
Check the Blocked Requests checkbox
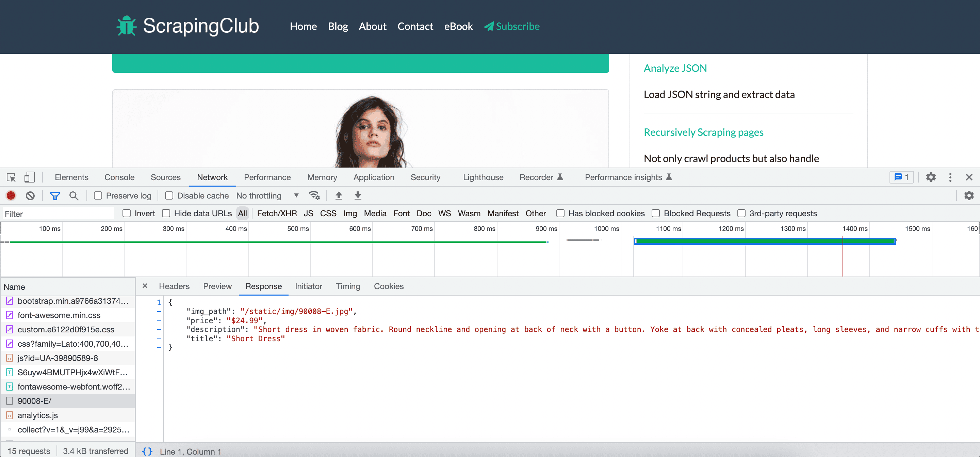click(656, 213)
